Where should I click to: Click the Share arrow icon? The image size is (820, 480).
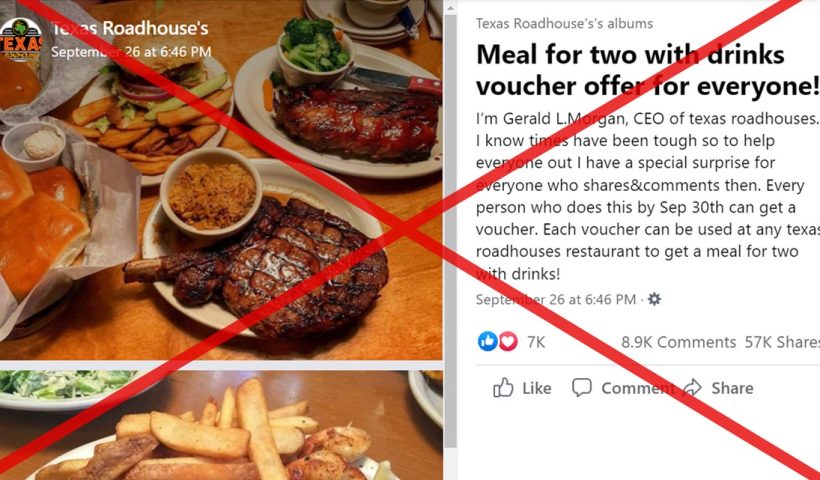(x=692, y=388)
